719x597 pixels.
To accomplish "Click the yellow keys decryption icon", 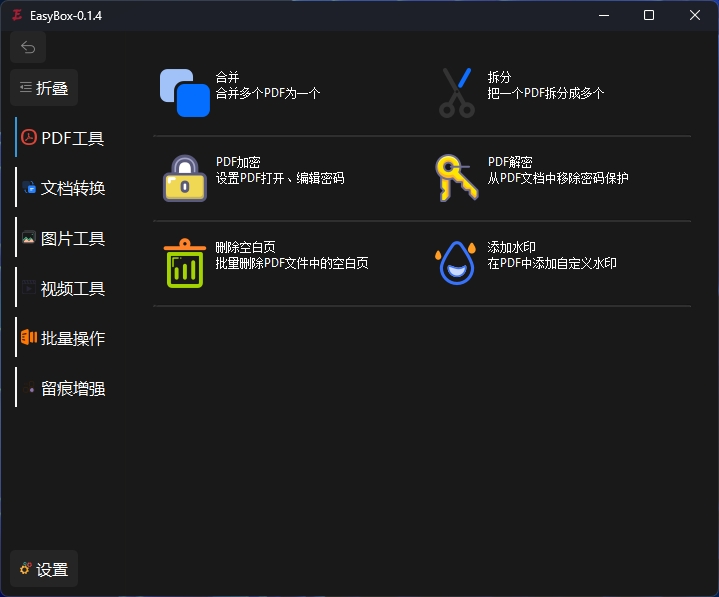I will click(x=457, y=178).
